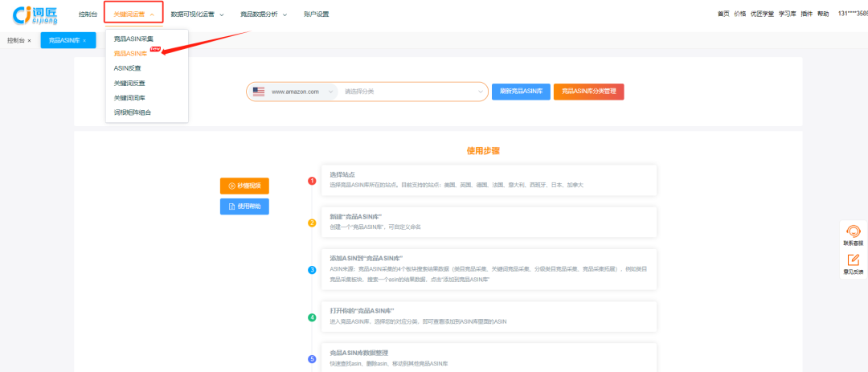Viewport: 868px width, 372px height.
Task: Click the 联系客服 headset icon
Action: pos(853,231)
